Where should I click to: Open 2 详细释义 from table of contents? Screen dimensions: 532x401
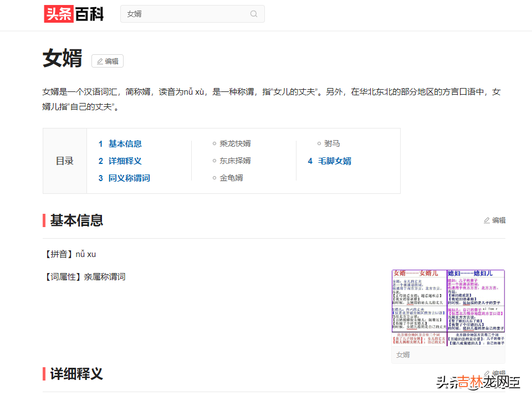click(120, 161)
